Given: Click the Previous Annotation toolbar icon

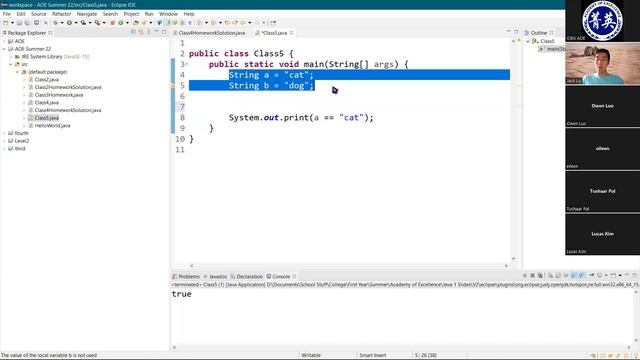Looking at the screenshot, I should (213, 23).
